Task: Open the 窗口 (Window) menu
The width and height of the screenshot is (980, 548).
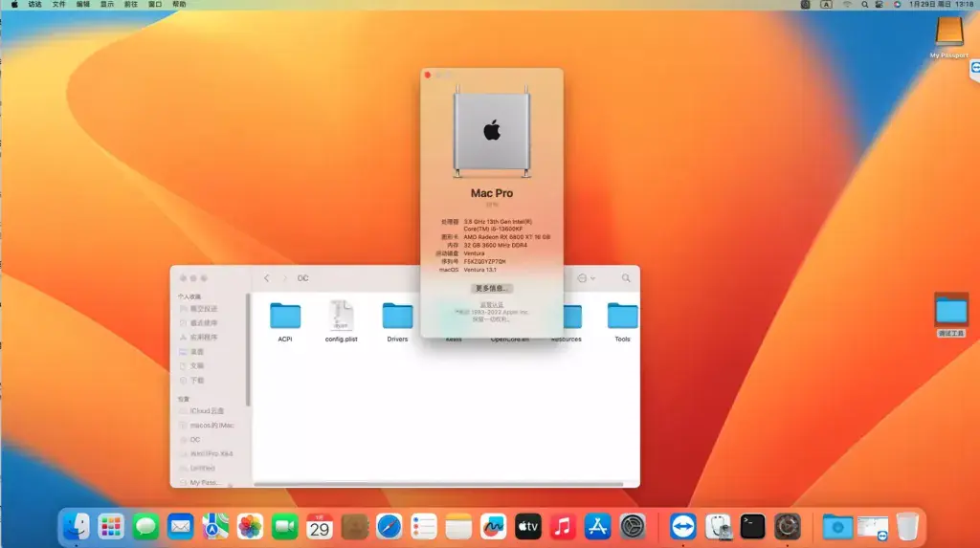Action: click(x=155, y=5)
